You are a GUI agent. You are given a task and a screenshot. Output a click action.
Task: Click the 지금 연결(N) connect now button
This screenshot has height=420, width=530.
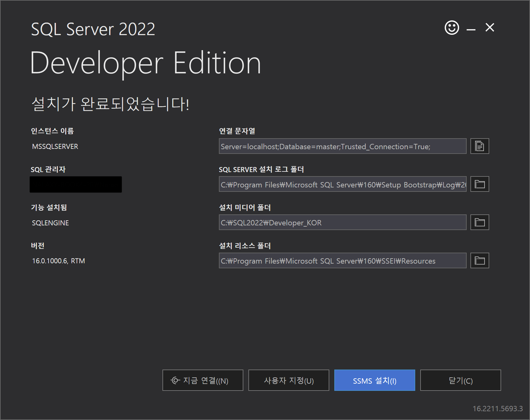click(x=203, y=380)
